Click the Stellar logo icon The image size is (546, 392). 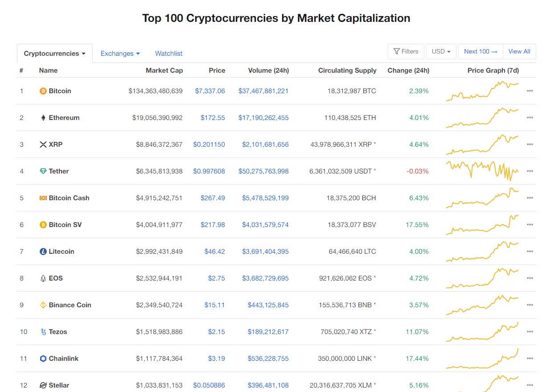coord(43,385)
